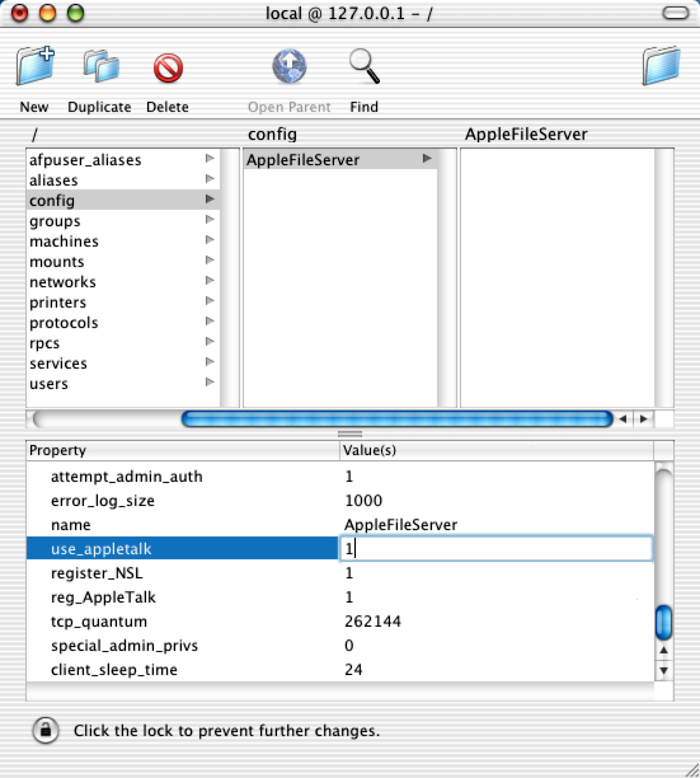Click the horizontal browser scrollbar thumb
This screenshot has height=778, width=700.
(x=397, y=418)
